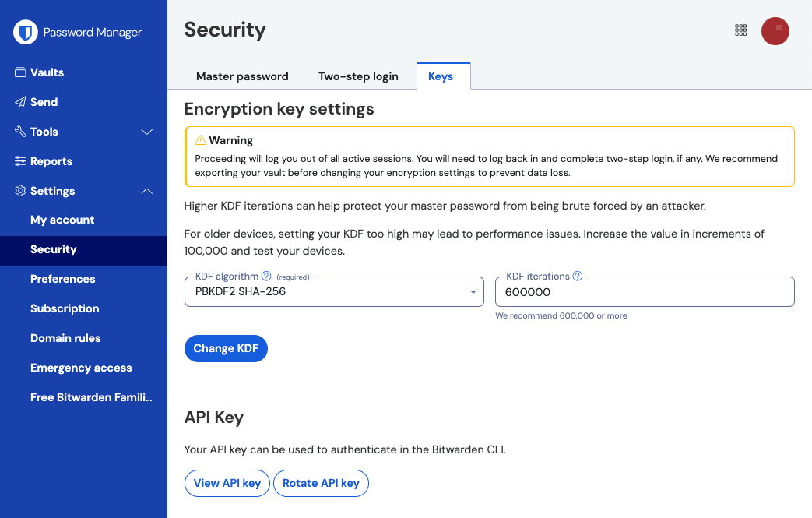Click the Bitwarden shield logo icon

pyautogui.click(x=26, y=32)
